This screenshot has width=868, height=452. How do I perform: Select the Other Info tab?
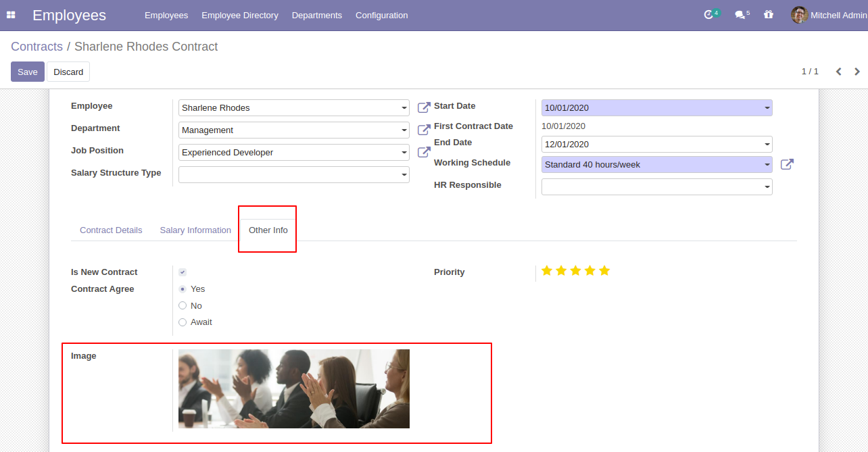(x=268, y=230)
